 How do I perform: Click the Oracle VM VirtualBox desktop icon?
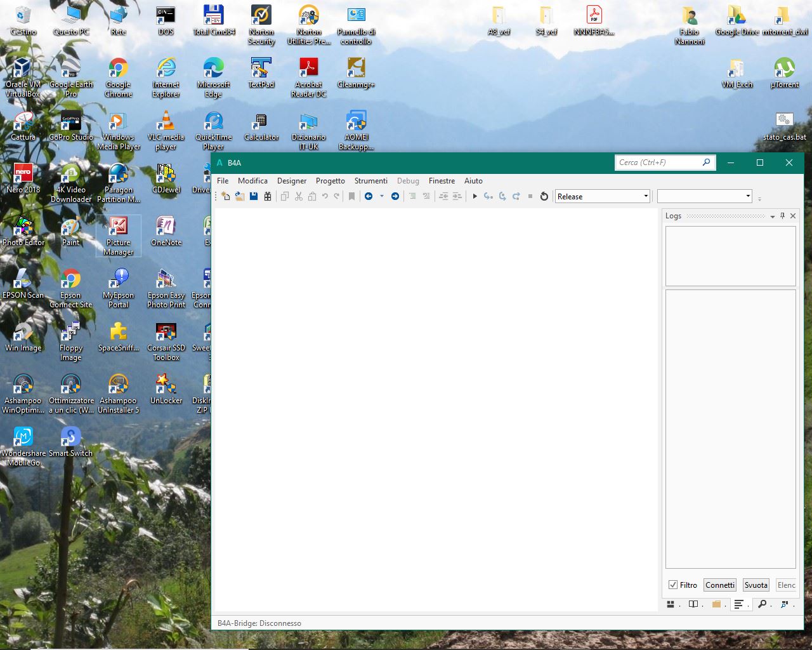point(23,77)
